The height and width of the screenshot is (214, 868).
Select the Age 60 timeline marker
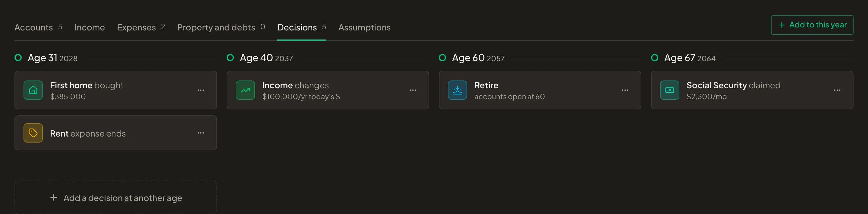pos(442,58)
